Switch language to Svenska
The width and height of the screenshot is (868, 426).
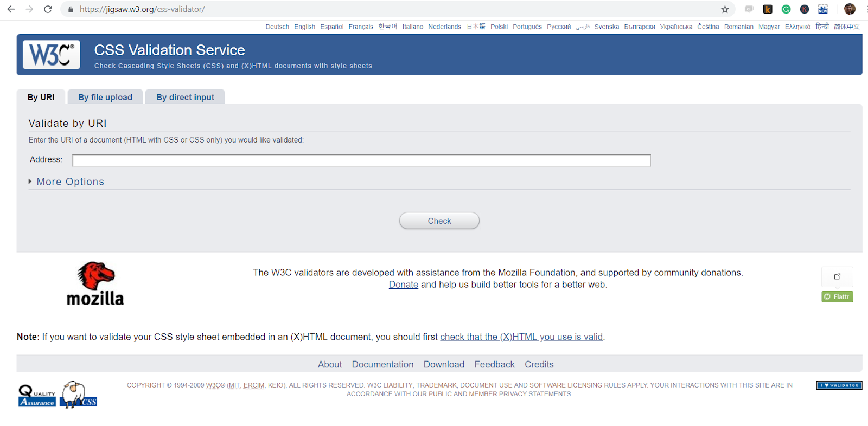(x=607, y=27)
